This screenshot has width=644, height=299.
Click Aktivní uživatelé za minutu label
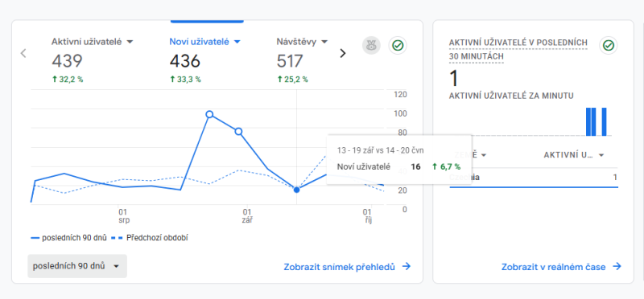pyautogui.click(x=511, y=96)
